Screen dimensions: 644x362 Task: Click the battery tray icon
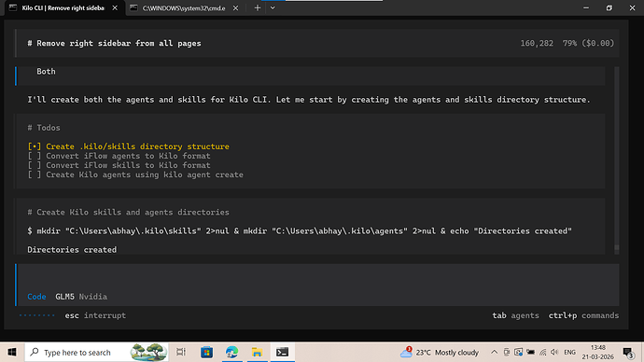point(531,352)
